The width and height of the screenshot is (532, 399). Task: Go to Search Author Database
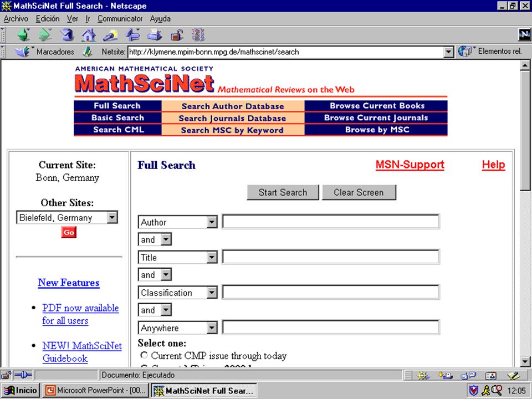coord(233,106)
